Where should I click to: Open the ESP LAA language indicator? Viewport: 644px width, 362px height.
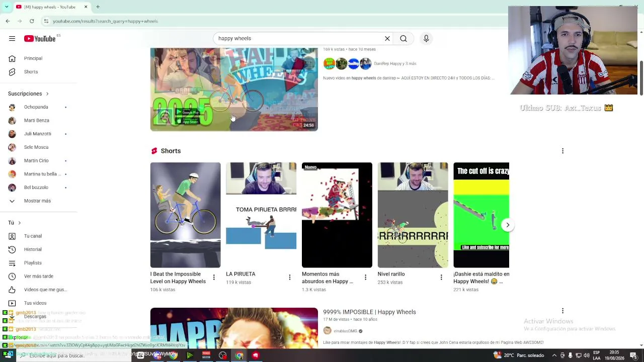(597, 355)
